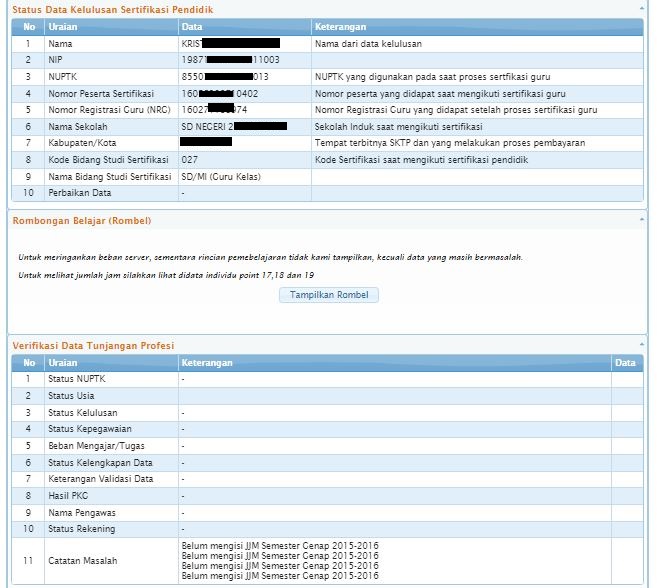The height and width of the screenshot is (588, 657).
Task: Select the 'Nama' row label
Action: (x=60, y=44)
